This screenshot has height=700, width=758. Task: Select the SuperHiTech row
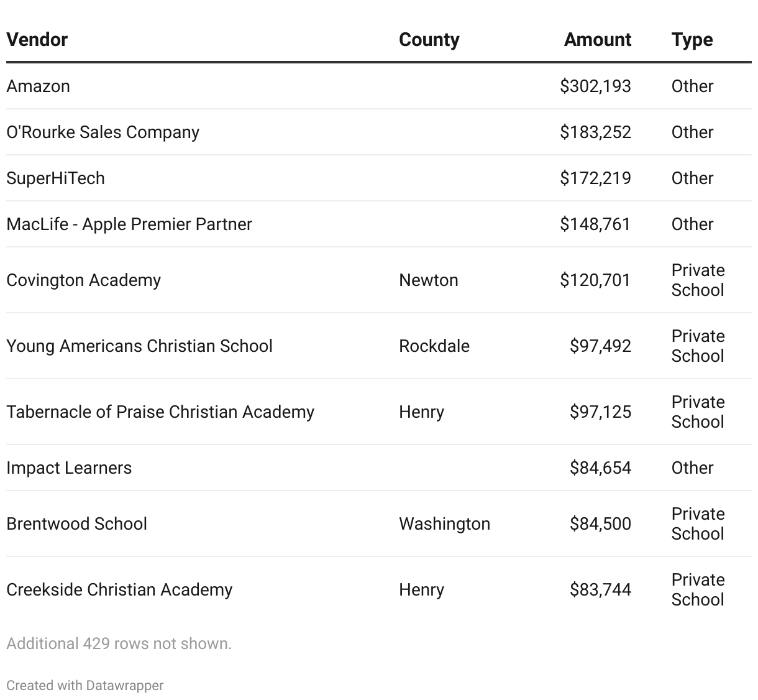(56, 178)
